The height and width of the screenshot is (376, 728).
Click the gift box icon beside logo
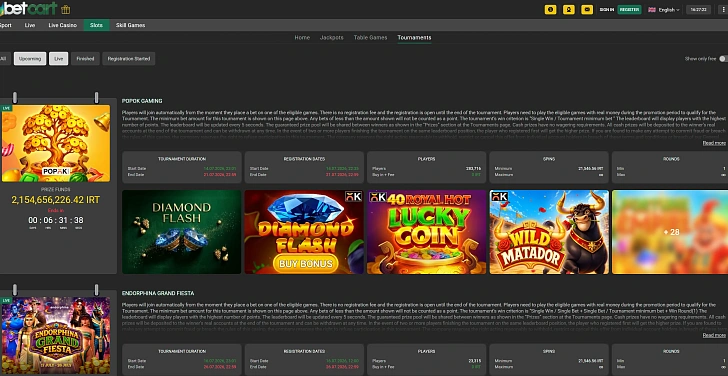pyautogui.click(x=66, y=9)
